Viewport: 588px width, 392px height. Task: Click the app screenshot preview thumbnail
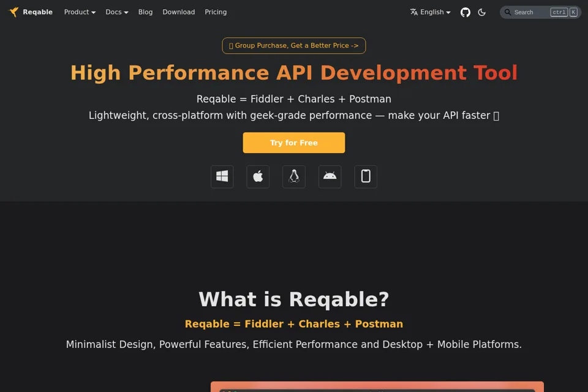377,386
